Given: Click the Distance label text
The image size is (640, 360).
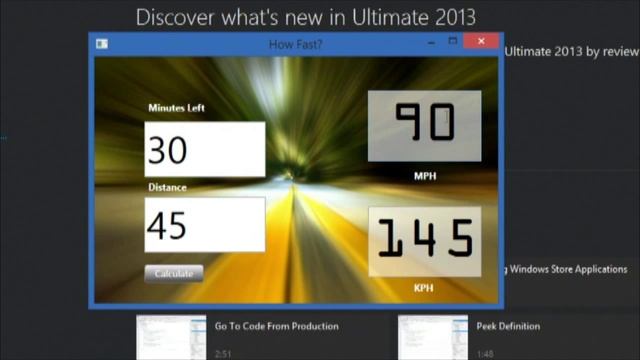Looking at the screenshot, I should coord(167,187).
